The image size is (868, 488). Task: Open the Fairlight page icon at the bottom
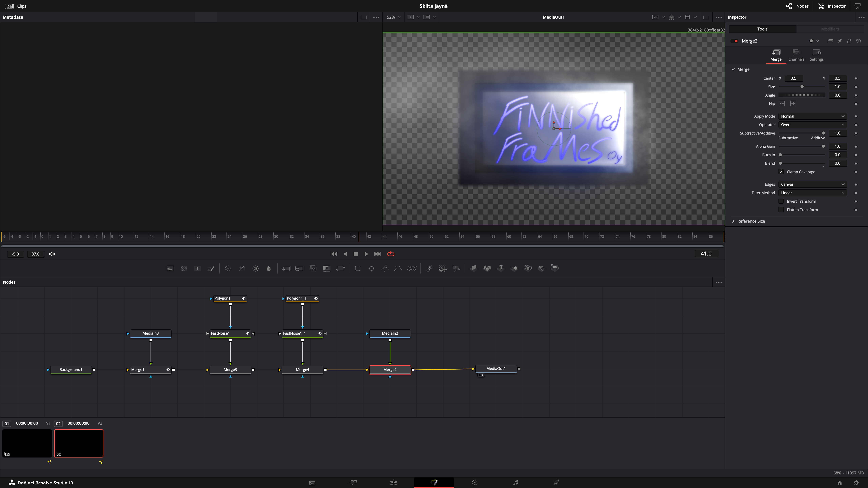516,483
